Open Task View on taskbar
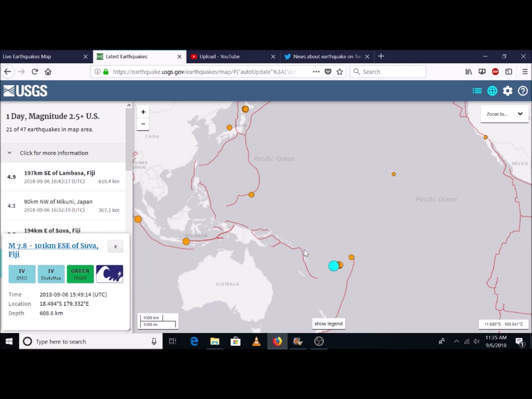The width and height of the screenshot is (532, 399). [x=172, y=341]
